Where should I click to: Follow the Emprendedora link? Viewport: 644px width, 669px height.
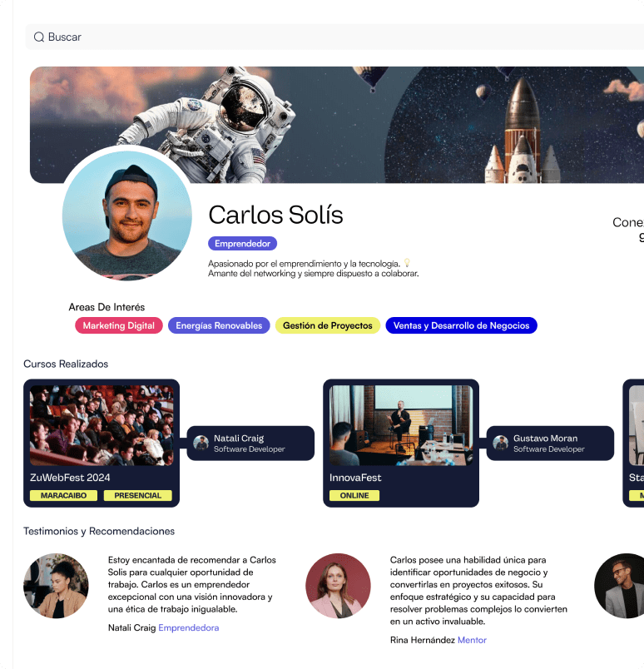tap(189, 627)
